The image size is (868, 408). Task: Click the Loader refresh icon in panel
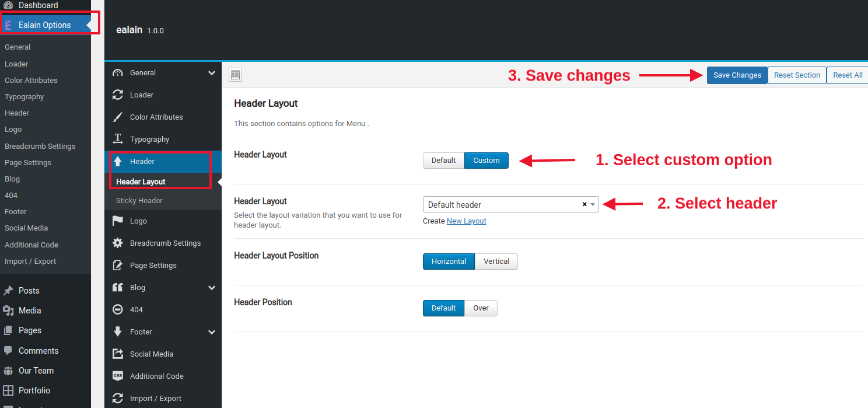pyautogui.click(x=118, y=95)
